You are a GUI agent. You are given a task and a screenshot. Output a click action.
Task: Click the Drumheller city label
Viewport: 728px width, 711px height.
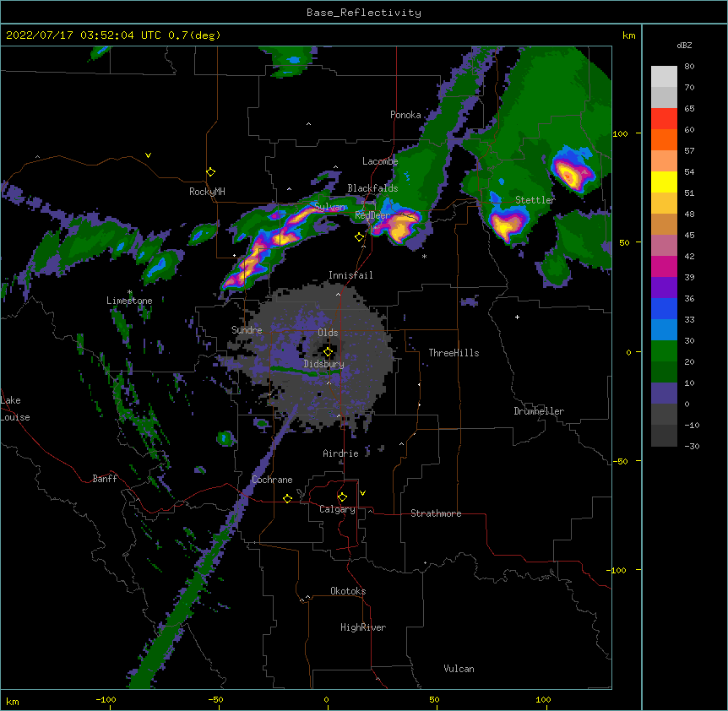coord(539,411)
